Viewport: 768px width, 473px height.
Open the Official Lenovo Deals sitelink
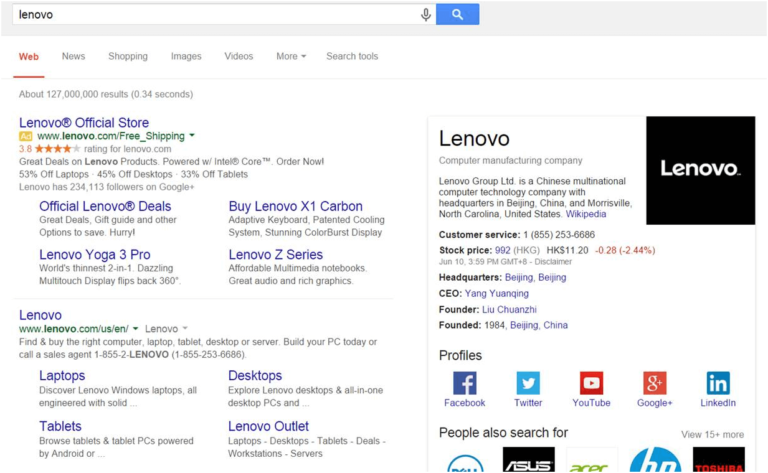coord(105,206)
